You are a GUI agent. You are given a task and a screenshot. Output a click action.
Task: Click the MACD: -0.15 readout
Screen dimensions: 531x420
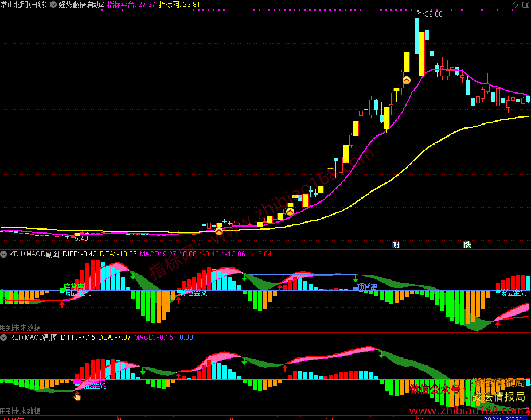(x=154, y=337)
